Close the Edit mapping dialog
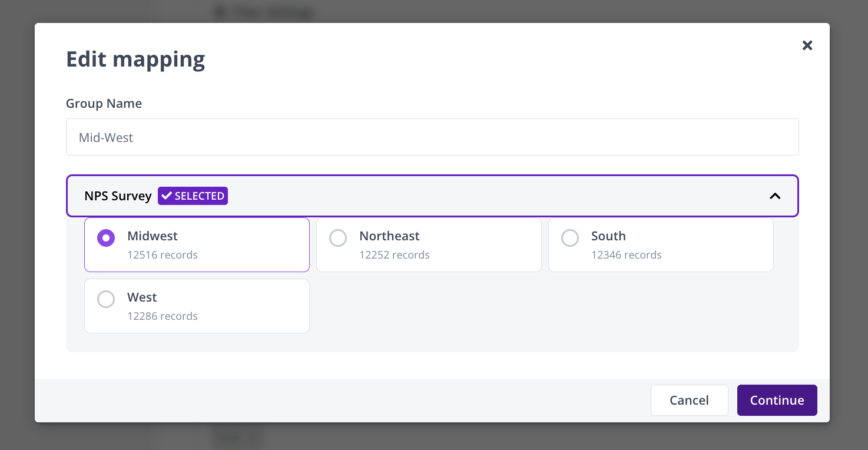Image resolution: width=868 pixels, height=450 pixels. [807, 45]
